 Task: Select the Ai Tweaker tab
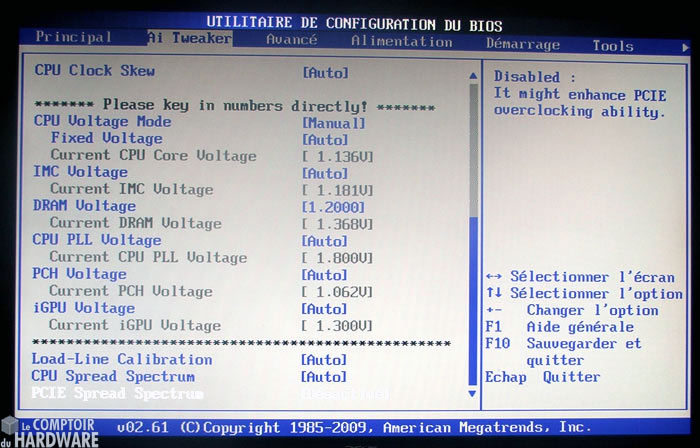point(190,37)
